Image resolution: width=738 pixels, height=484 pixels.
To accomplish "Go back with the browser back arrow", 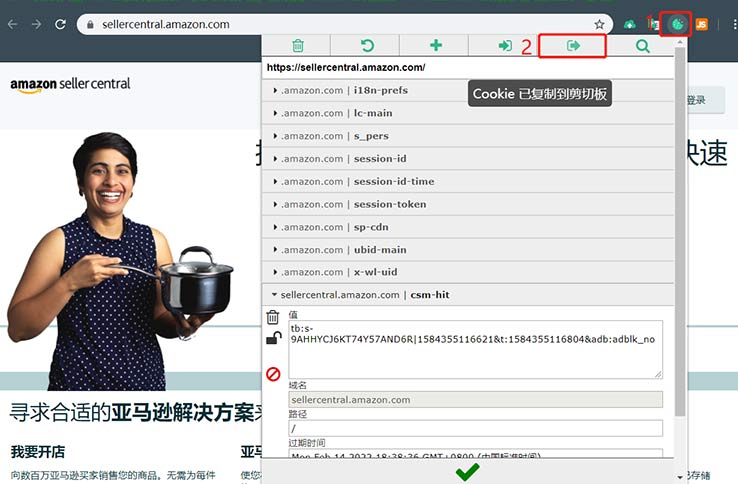I will point(13,24).
